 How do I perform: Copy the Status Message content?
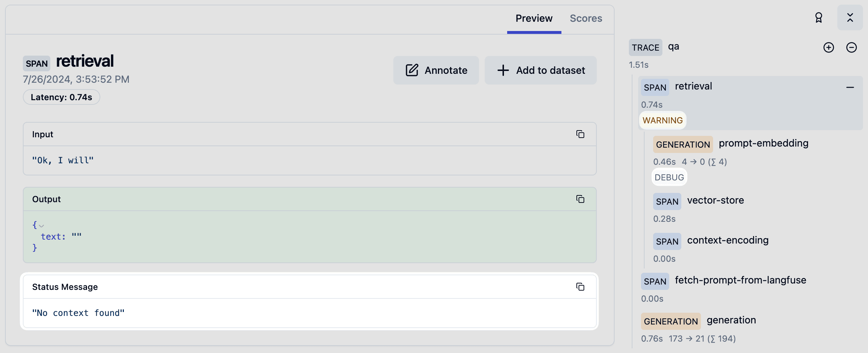[x=580, y=287]
